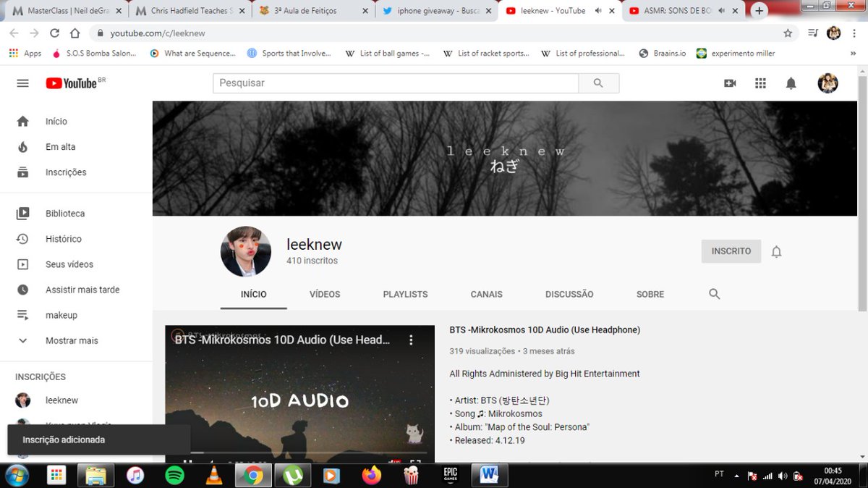Screen dimensions: 868x488
Task: Open the SOBRE channel tab
Action: tap(650, 295)
